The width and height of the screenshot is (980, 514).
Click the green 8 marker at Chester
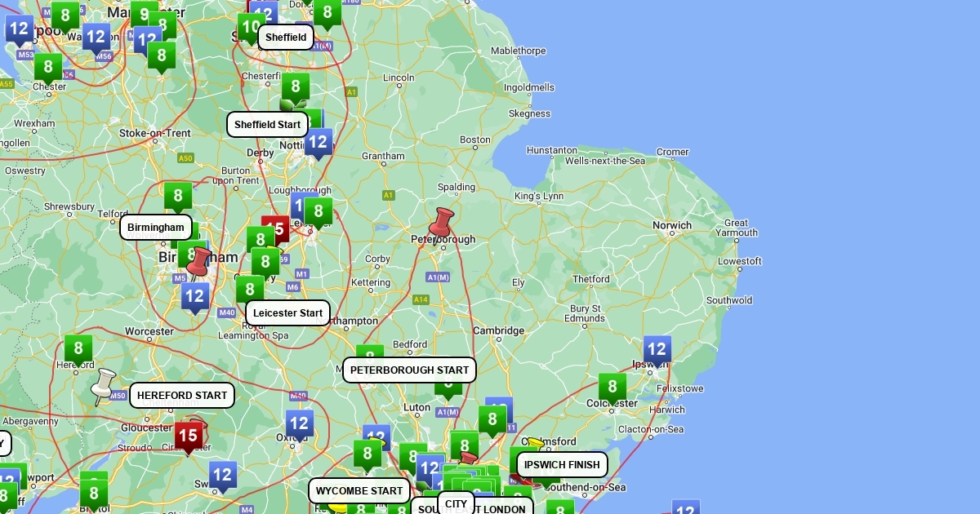point(48,68)
